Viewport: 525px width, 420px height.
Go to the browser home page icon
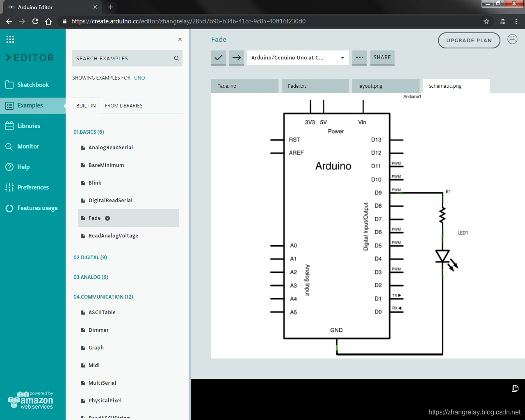48,21
